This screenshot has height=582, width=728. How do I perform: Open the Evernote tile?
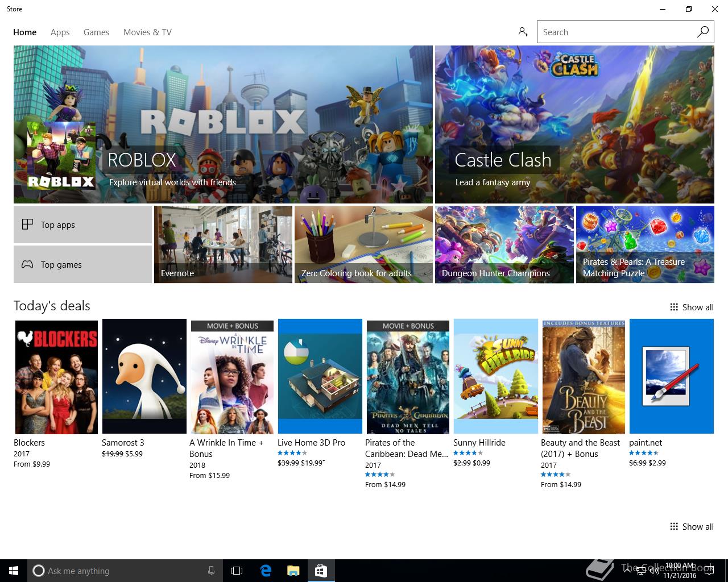pos(223,244)
